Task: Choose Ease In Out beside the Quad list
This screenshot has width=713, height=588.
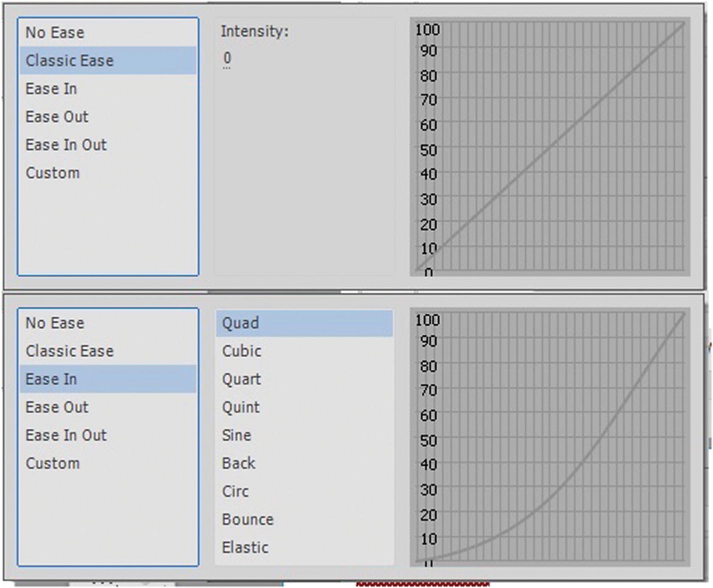Action: [x=66, y=435]
